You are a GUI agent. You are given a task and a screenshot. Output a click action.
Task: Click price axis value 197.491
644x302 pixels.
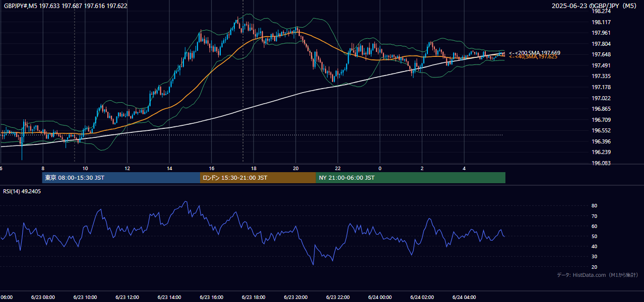602,65
